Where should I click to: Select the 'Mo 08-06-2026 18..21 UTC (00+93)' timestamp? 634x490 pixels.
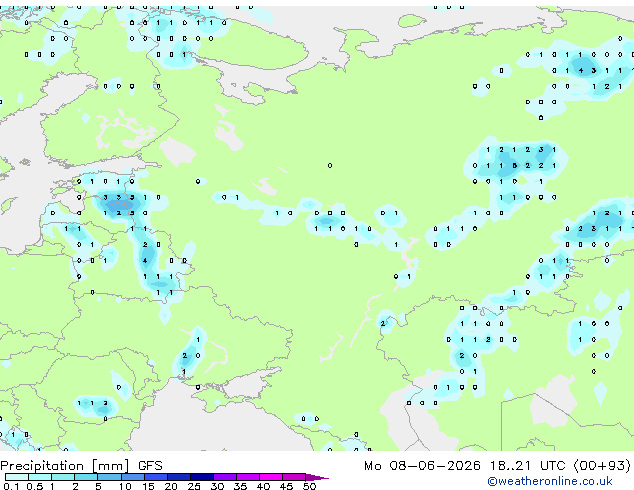(497, 466)
